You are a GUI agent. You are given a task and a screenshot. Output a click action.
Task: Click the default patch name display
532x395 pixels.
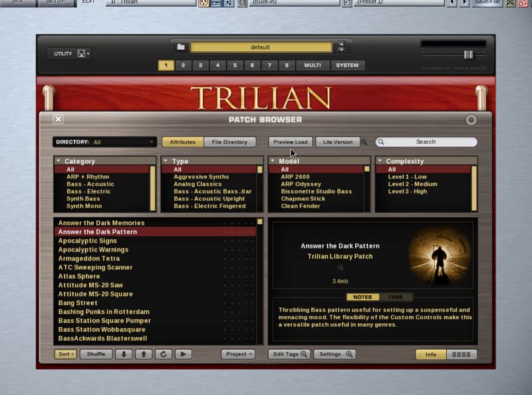[261, 47]
